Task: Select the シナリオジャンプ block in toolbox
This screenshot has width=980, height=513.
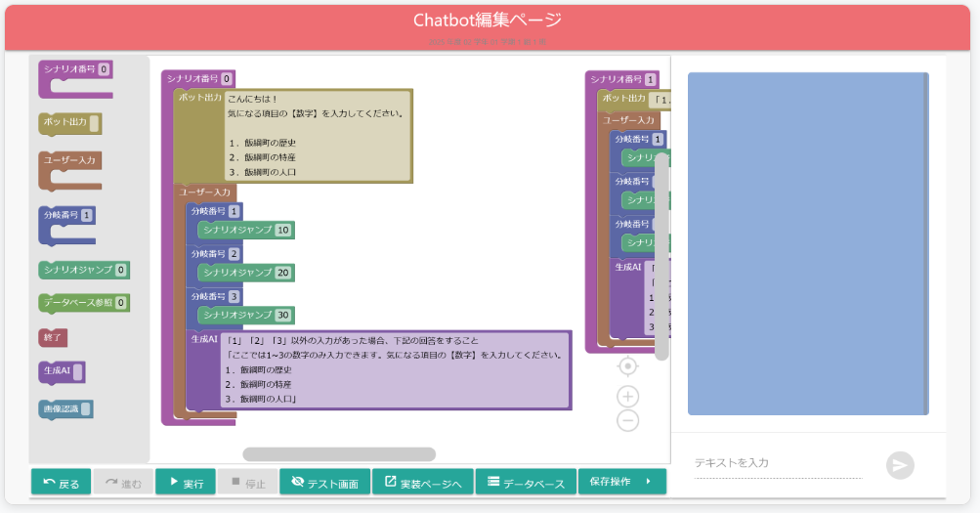Action: (x=84, y=270)
